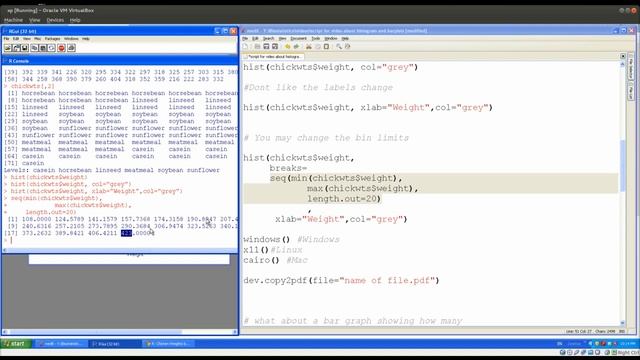Click the line 'dev.copy2pdf(file="name of file.pdf")'

click(341, 280)
